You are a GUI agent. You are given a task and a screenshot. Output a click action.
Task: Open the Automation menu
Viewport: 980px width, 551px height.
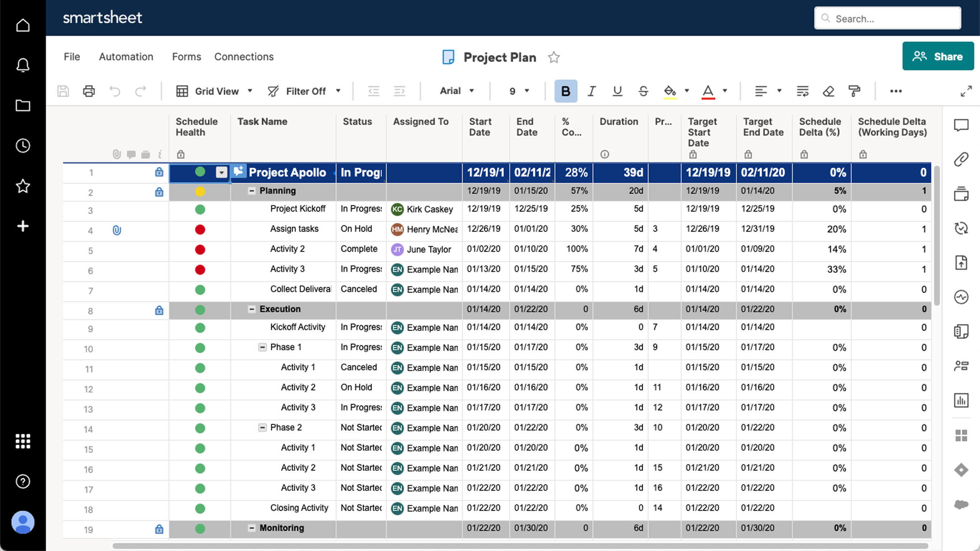(x=126, y=57)
